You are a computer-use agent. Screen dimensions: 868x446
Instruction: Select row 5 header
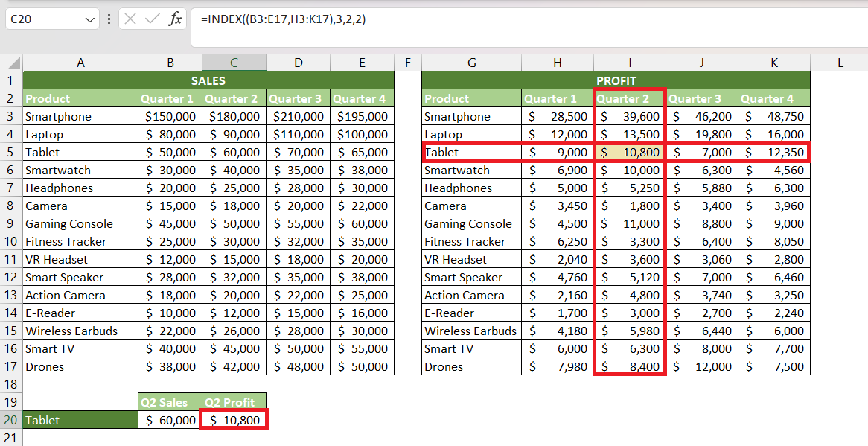click(11, 152)
